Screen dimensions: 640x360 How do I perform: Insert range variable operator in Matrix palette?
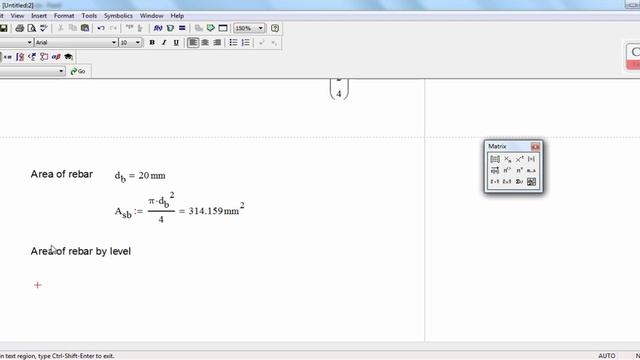point(531,170)
